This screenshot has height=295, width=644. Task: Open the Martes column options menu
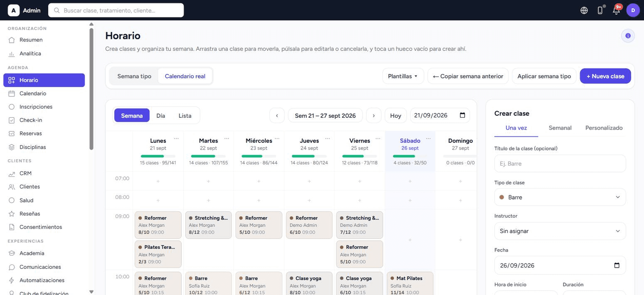(227, 139)
